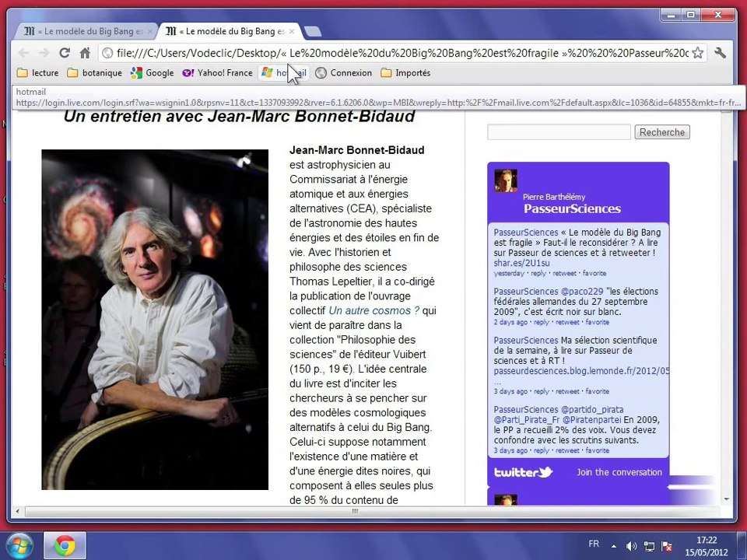Viewport: 747px width, 560px height.
Task: Show hidden system tray icons
Action: click(614, 546)
